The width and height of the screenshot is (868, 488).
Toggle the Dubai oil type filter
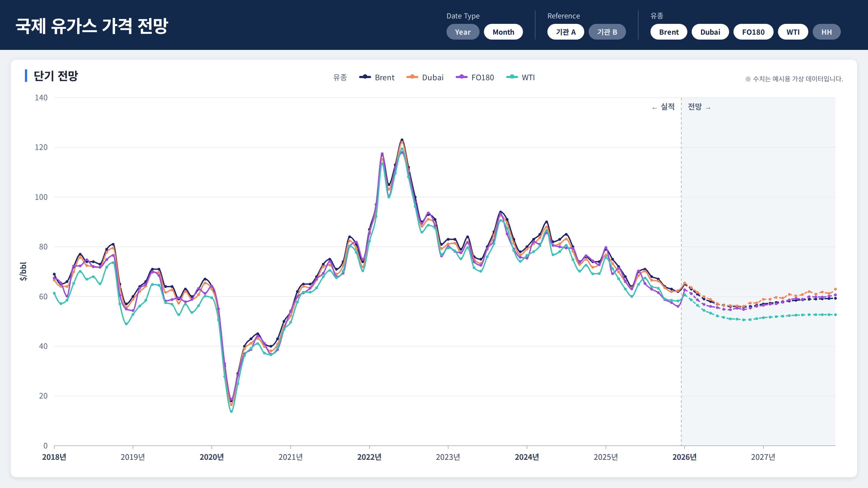point(710,32)
